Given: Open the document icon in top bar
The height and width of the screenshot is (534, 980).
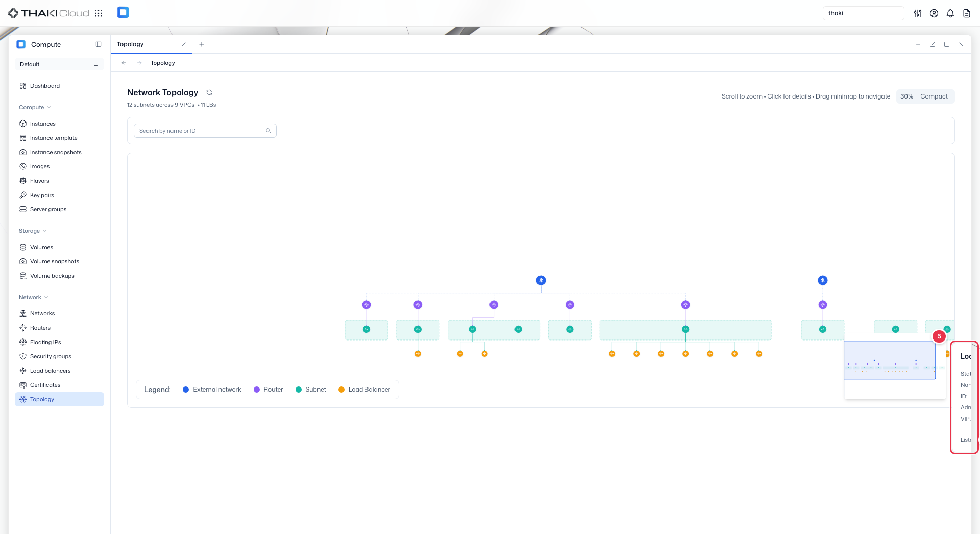Looking at the screenshot, I should click(x=967, y=13).
